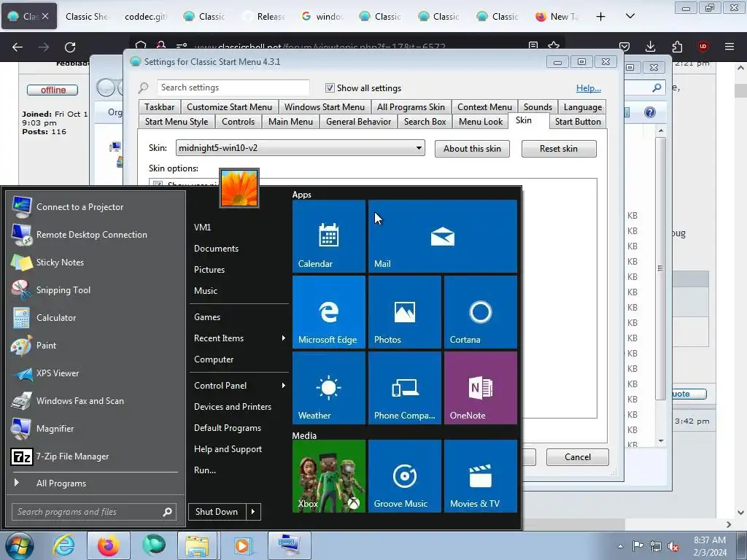Viewport: 747px width, 560px height.
Task: Open the Menu Look tab
Action: click(x=481, y=122)
